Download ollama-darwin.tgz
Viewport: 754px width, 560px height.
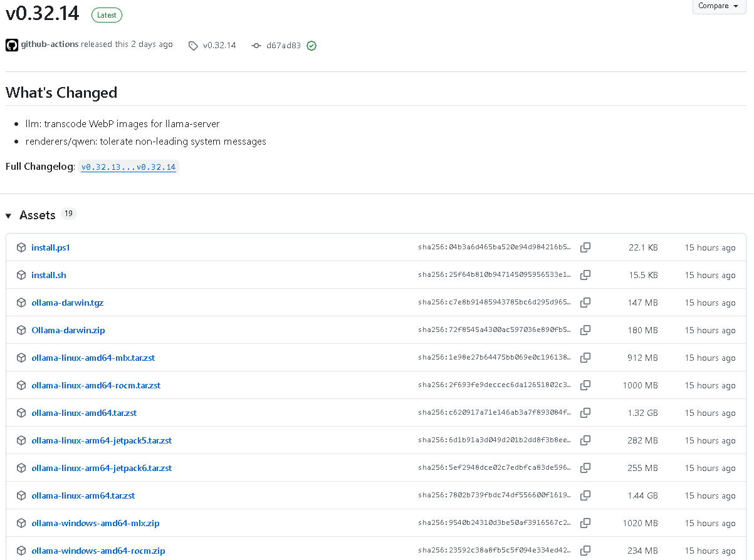point(68,303)
